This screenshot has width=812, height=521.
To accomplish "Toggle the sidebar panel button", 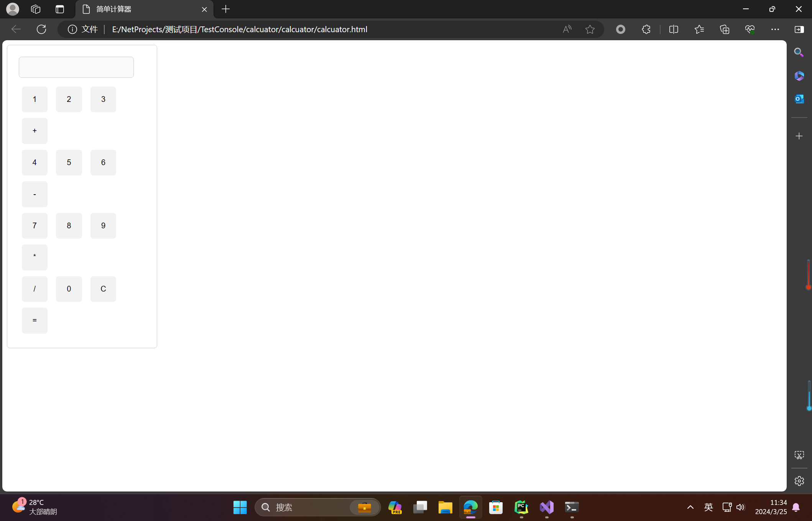I will [799, 29].
